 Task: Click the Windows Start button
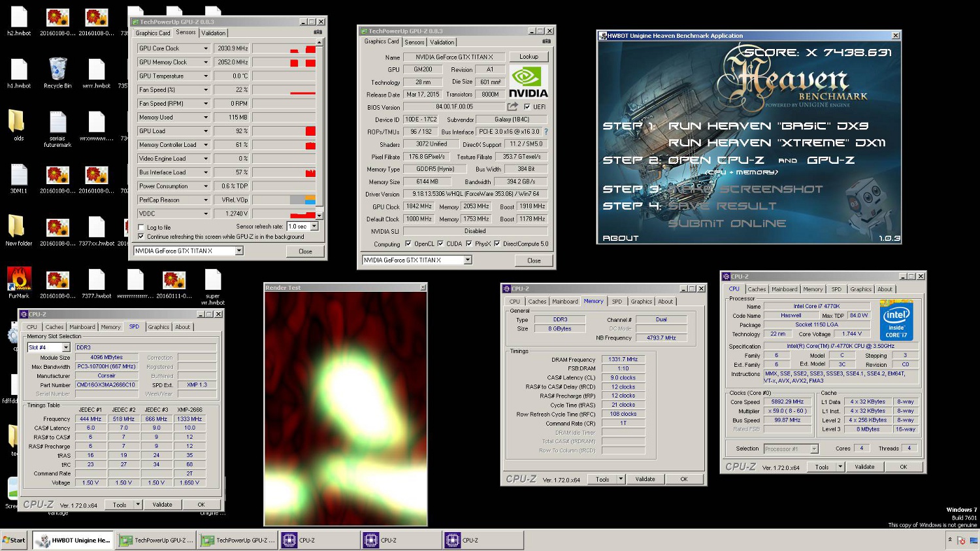(x=14, y=540)
